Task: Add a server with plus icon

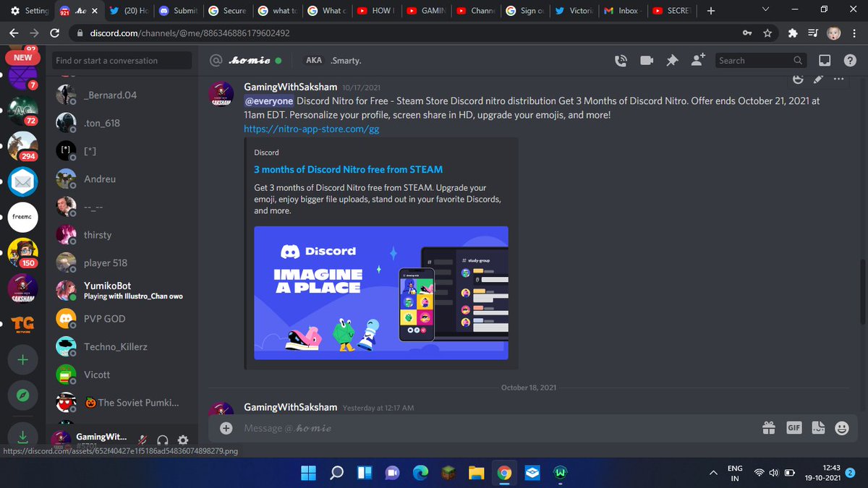Action: 22,359
